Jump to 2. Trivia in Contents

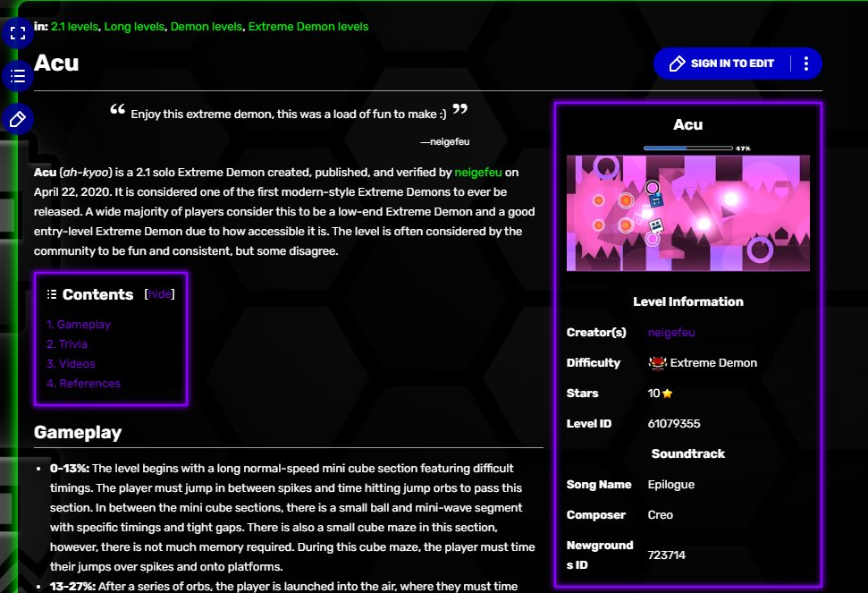(67, 343)
